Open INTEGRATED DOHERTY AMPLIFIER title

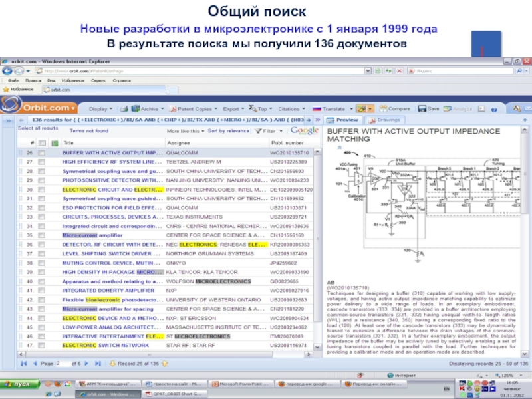108,291
